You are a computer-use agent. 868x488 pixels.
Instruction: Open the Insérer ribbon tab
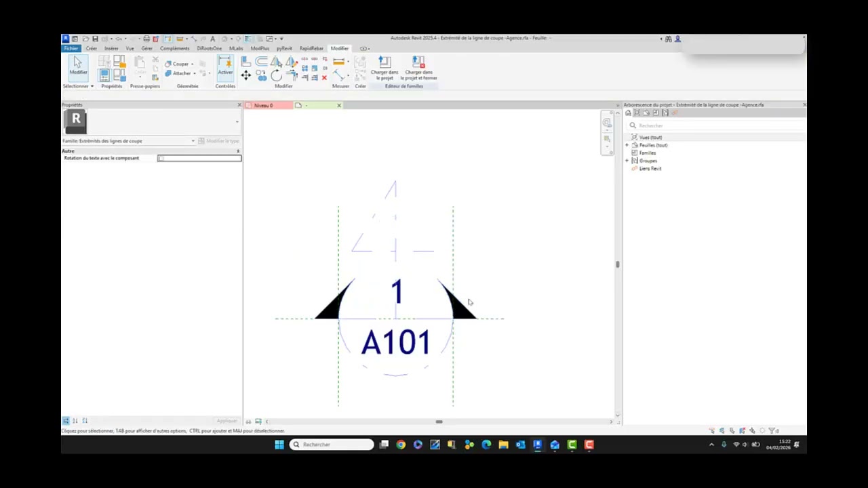tap(111, 48)
